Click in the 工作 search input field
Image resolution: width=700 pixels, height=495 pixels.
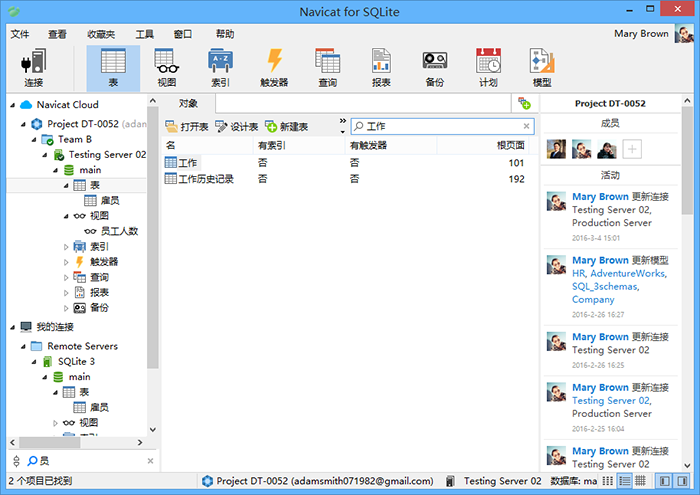[x=442, y=126]
